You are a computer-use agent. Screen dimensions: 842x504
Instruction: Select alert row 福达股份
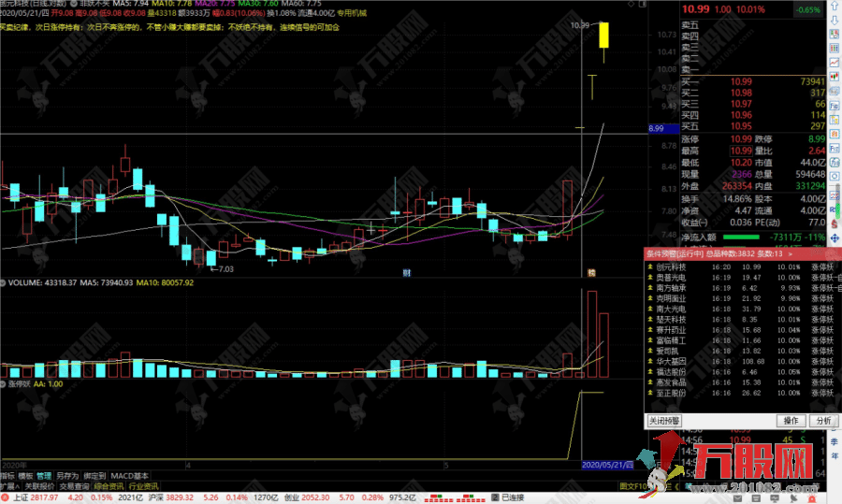(x=743, y=371)
